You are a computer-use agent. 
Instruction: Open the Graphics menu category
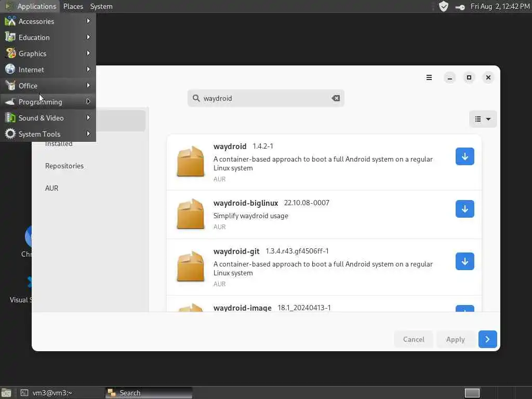(x=48, y=54)
